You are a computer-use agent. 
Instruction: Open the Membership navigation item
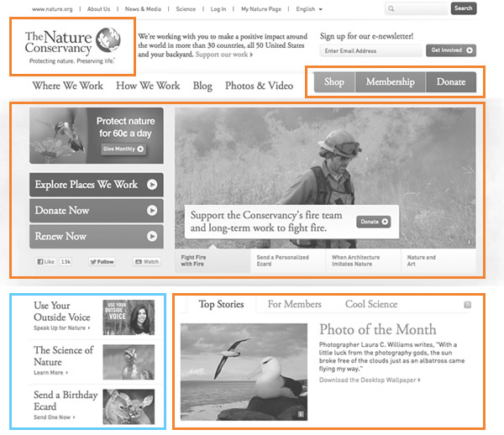(390, 82)
